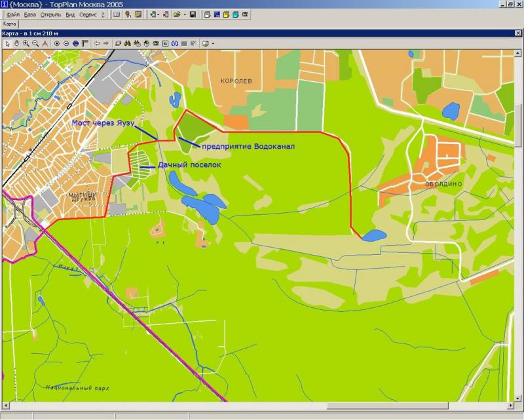Select the arrow pointer tool
The width and height of the screenshot is (524, 420).
click(x=8, y=43)
